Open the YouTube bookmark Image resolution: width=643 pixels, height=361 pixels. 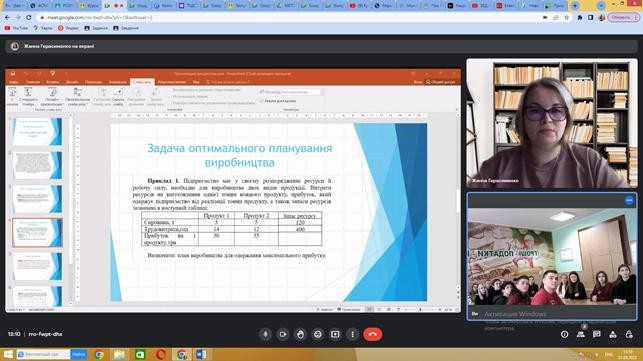16,28
